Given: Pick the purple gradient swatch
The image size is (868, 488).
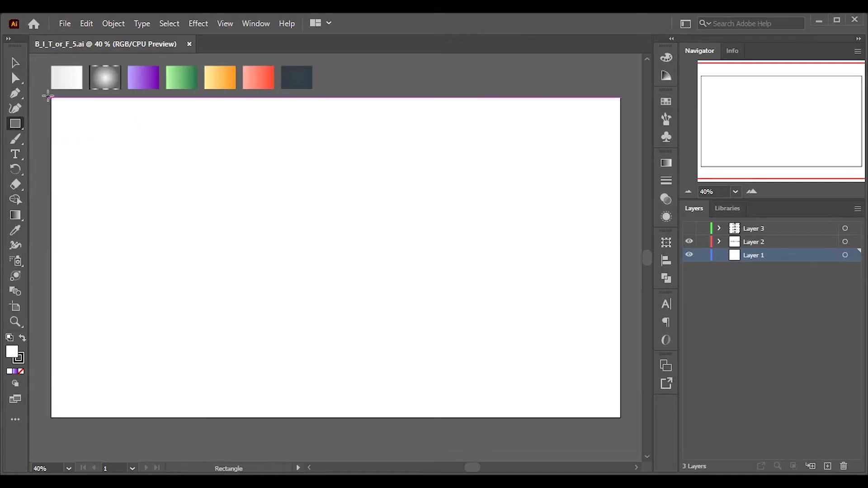Looking at the screenshot, I should 143,77.
